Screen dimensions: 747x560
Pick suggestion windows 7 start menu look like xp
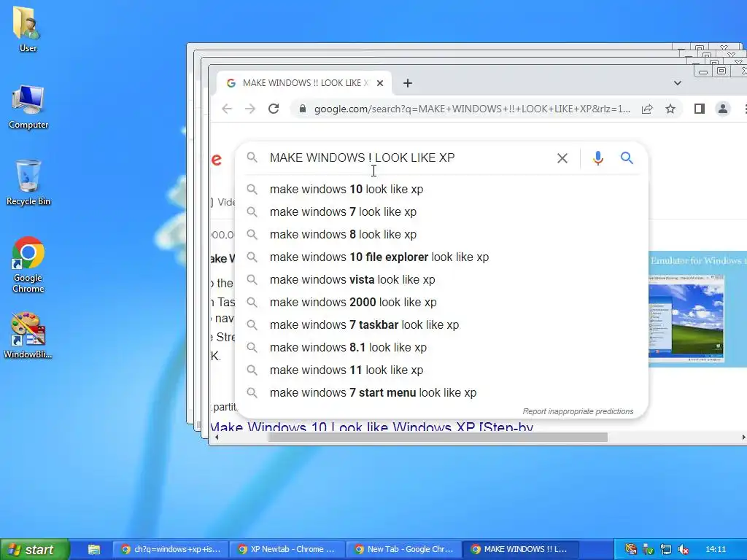(442, 393)
